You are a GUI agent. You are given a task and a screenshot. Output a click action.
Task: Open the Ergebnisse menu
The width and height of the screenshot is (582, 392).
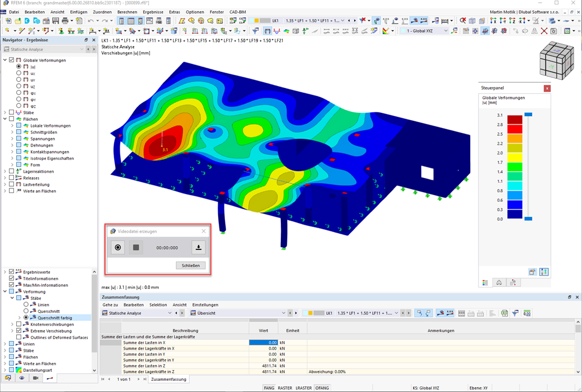[x=153, y=12]
